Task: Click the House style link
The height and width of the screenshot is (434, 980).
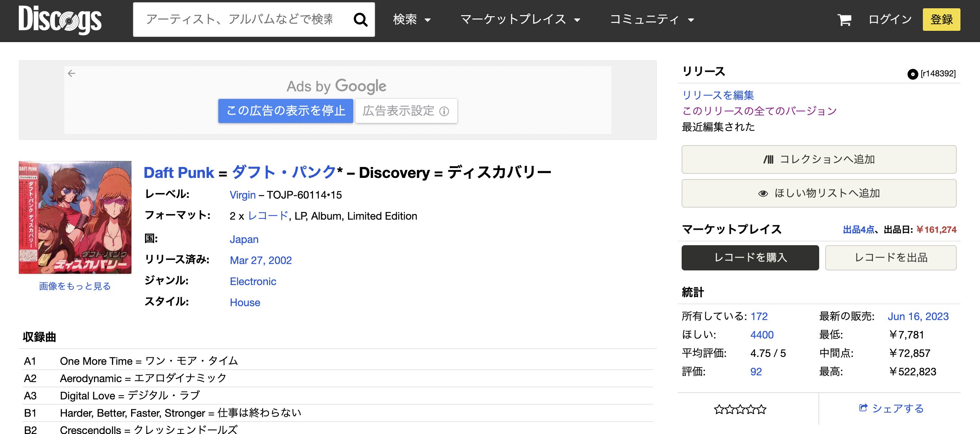Action: (245, 302)
